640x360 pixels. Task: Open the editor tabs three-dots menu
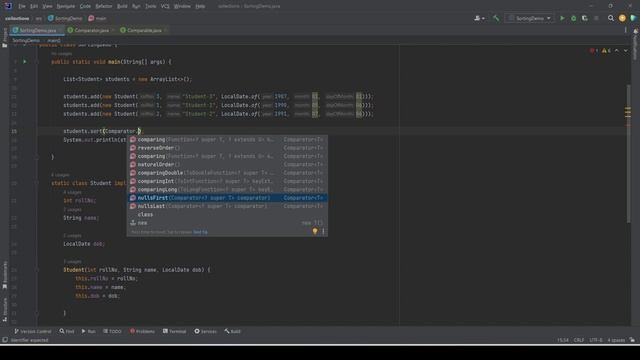(x=625, y=30)
